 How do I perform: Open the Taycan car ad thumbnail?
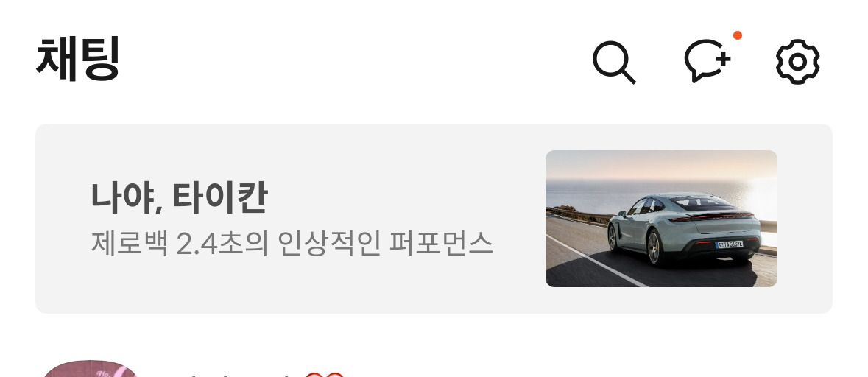tap(661, 219)
